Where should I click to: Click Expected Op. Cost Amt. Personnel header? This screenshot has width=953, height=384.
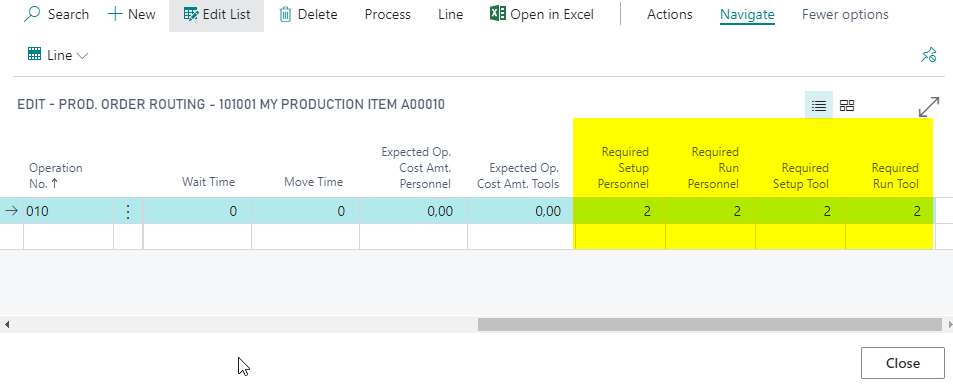[x=416, y=167]
